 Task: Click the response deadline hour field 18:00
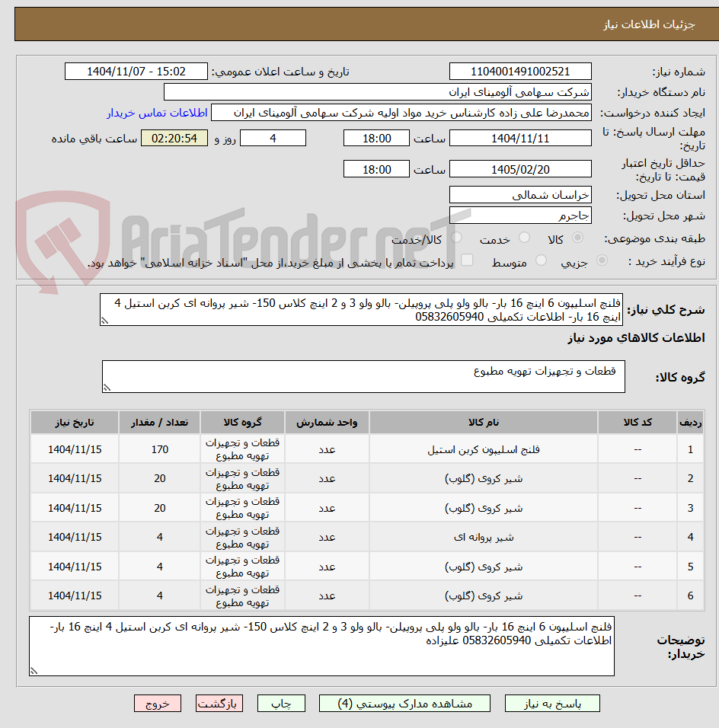[377, 139]
